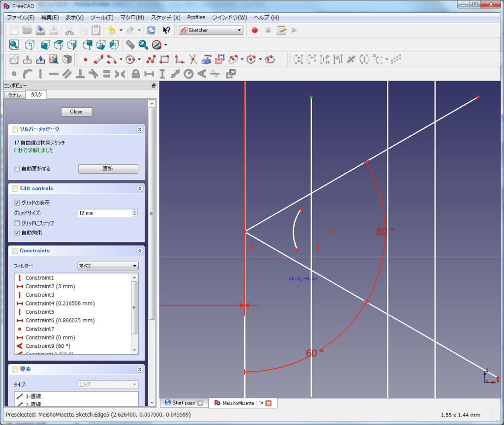Select the Slot tool

(x=270, y=60)
